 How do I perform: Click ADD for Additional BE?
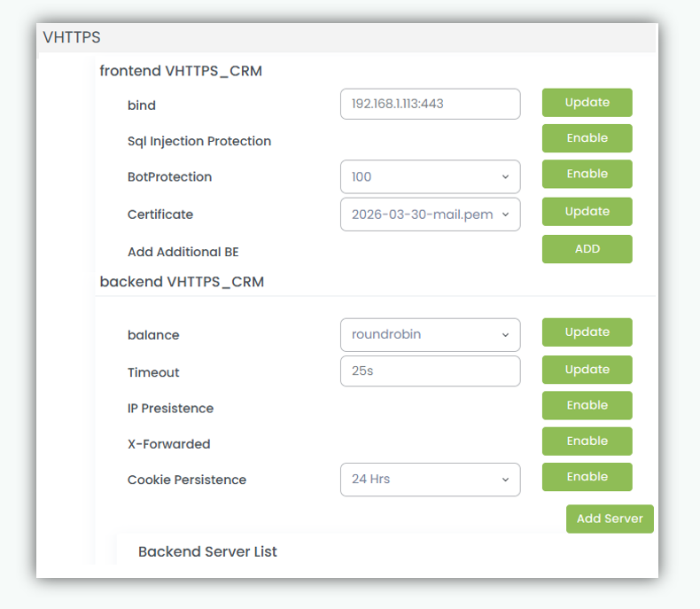click(x=587, y=249)
